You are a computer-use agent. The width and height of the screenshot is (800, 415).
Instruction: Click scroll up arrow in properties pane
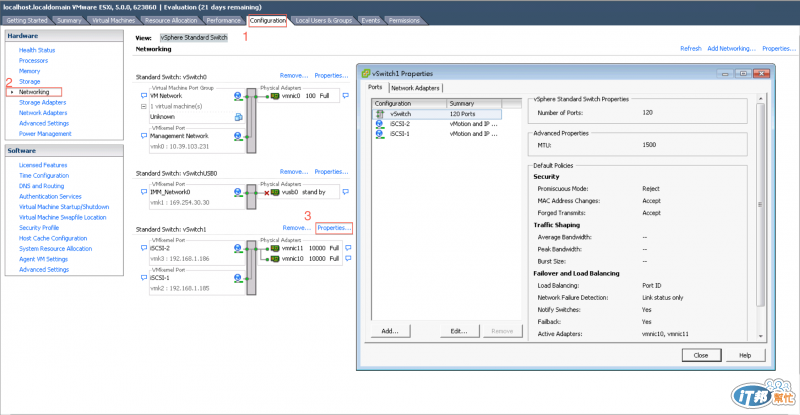click(x=760, y=99)
